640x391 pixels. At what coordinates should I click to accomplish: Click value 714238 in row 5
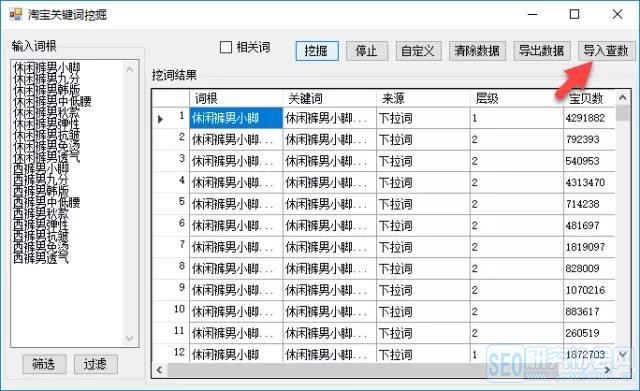coord(582,204)
